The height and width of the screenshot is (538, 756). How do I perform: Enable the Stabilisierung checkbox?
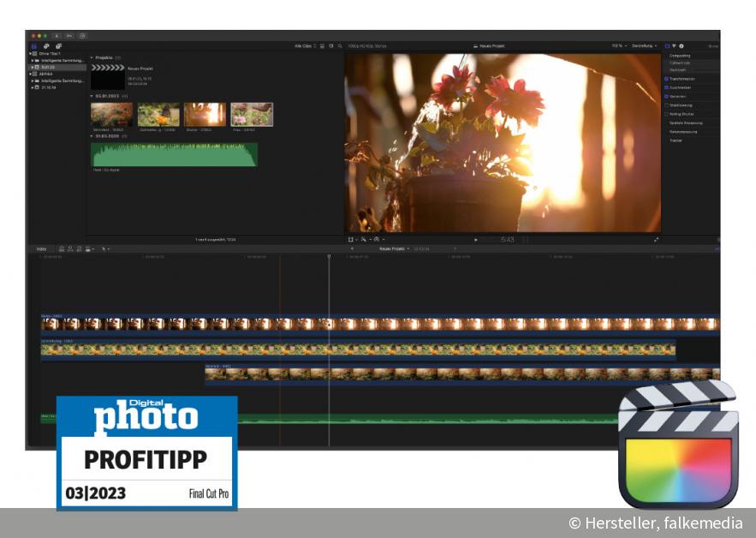pyautogui.click(x=667, y=105)
